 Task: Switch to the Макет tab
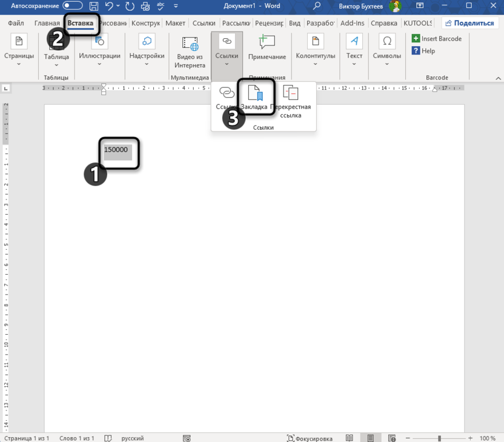(x=175, y=23)
